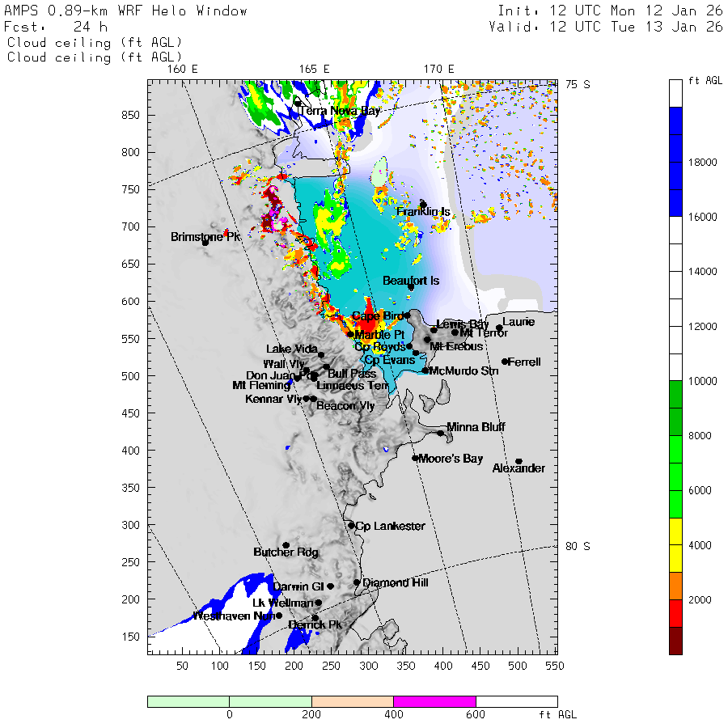Click the Wall Vly label
The height and width of the screenshot is (728, 728).
[x=284, y=364]
